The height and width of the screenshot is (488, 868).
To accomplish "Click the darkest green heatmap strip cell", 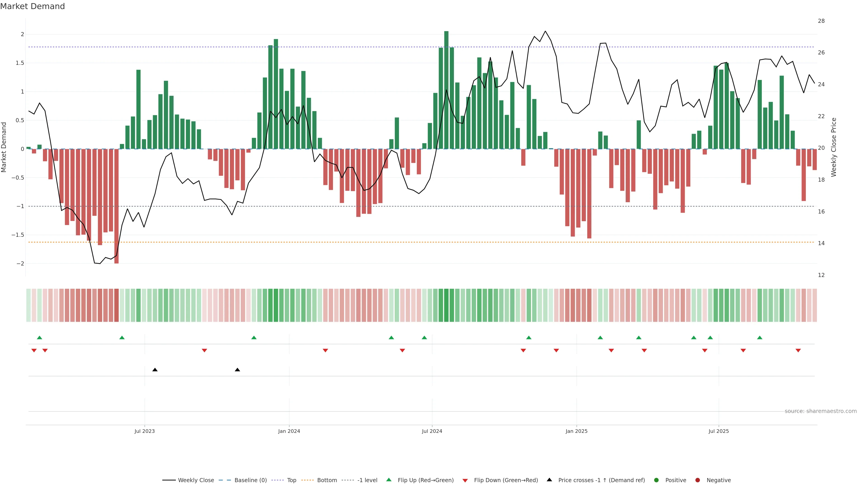I will pos(446,305).
